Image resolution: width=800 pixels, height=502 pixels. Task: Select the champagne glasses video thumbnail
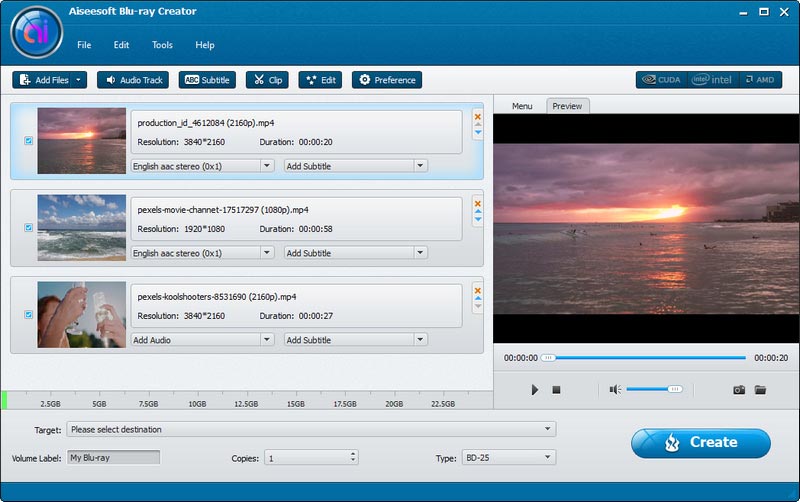tap(82, 315)
